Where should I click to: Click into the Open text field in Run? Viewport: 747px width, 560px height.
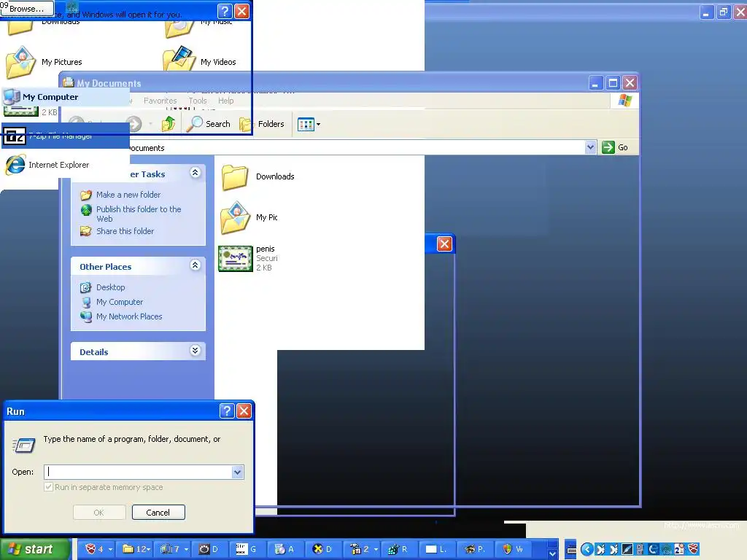pyautogui.click(x=138, y=472)
